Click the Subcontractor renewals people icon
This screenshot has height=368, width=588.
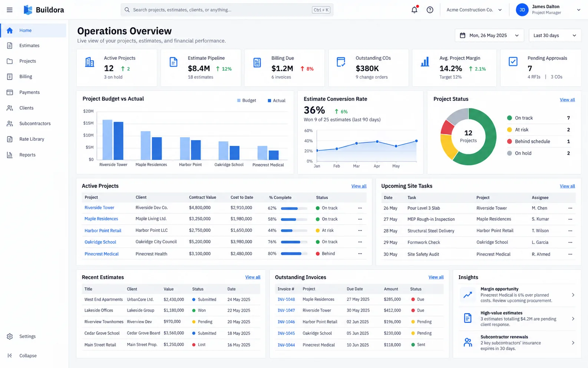click(x=468, y=342)
